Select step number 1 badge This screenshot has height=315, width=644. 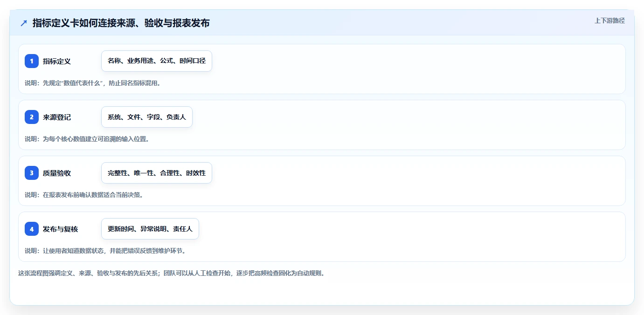(x=32, y=61)
